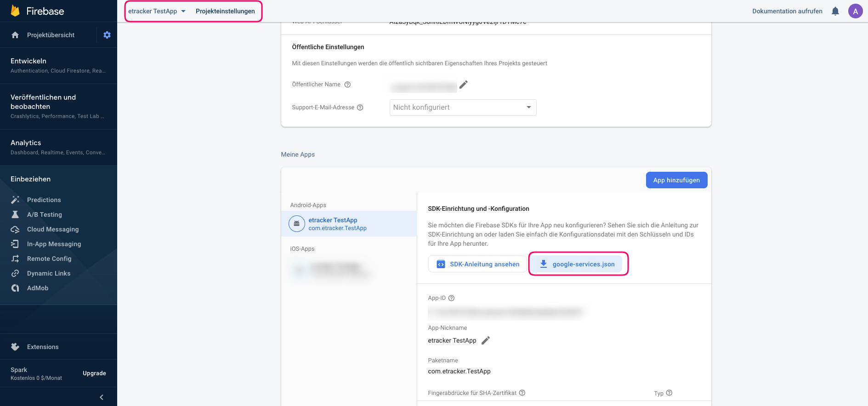The image size is (868, 406).
Task: Collapse the Einbeziehen section
Action: coord(58,179)
